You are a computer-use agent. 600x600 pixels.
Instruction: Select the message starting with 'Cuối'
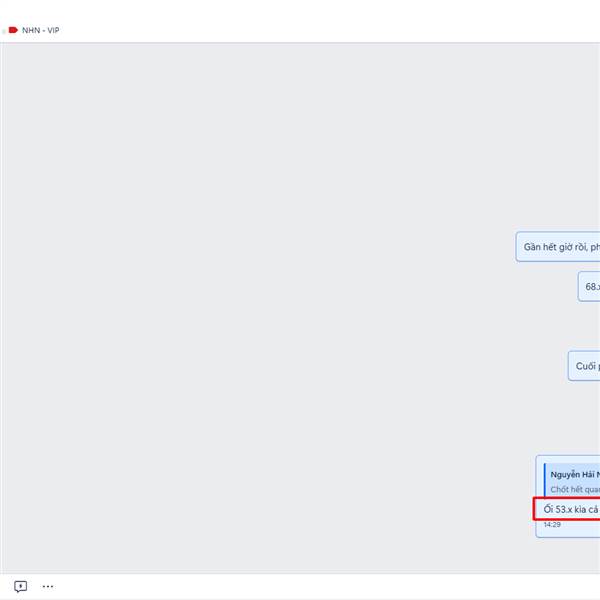[584, 366]
